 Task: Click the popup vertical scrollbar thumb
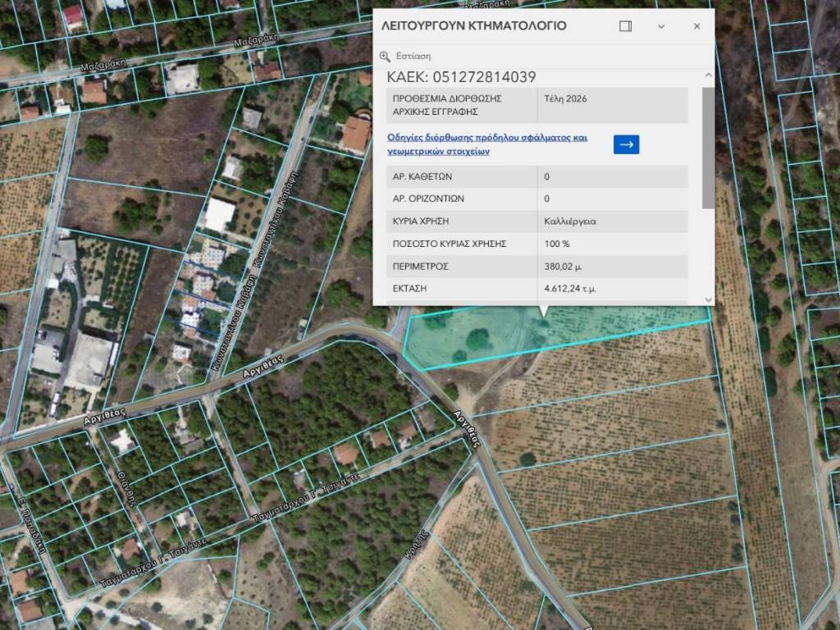click(708, 148)
